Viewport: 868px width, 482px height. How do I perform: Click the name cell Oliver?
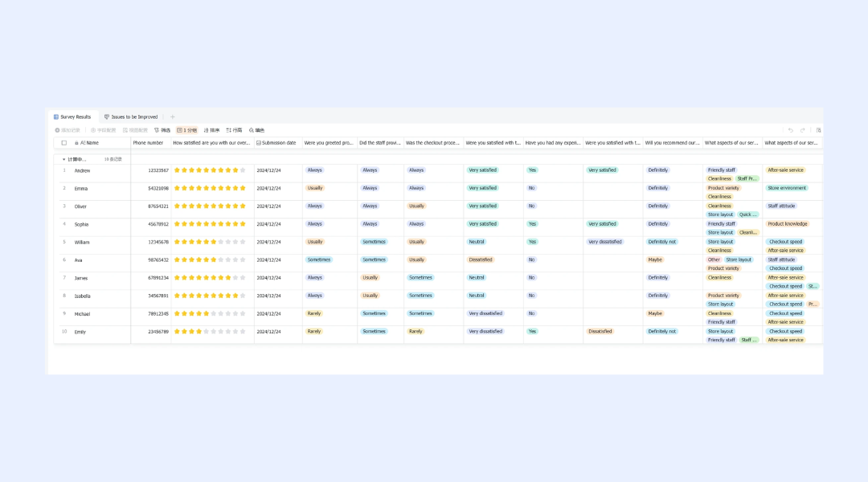[x=81, y=206]
